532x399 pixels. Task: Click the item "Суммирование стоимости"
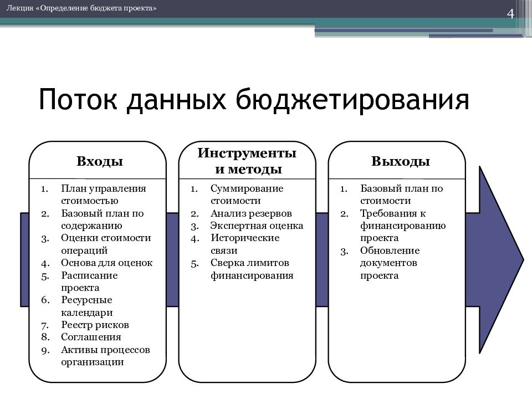coord(247,195)
